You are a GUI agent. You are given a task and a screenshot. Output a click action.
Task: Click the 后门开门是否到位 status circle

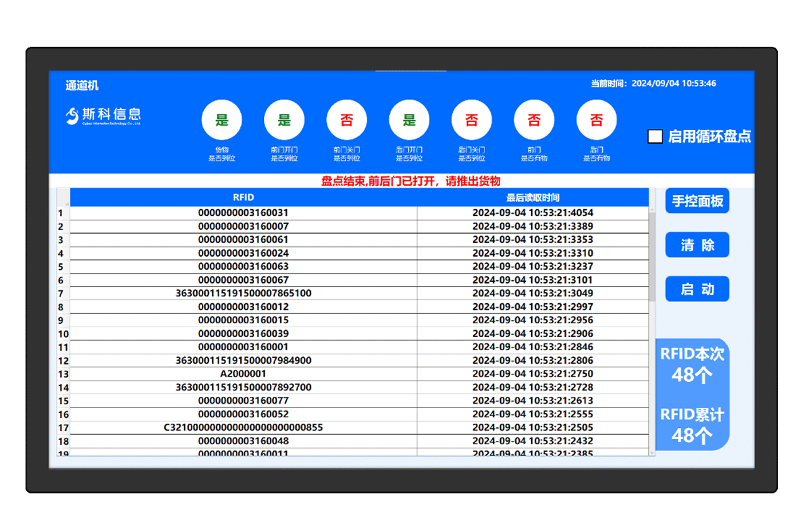point(409,120)
